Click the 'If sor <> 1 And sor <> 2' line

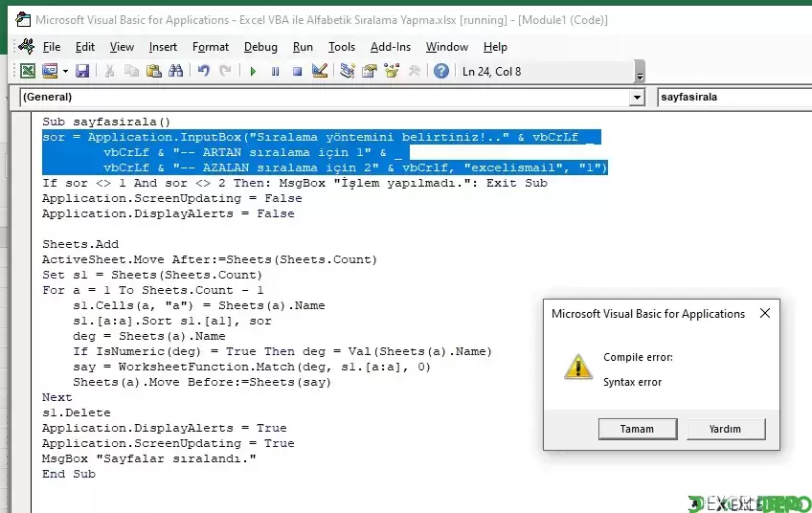(295, 183)
